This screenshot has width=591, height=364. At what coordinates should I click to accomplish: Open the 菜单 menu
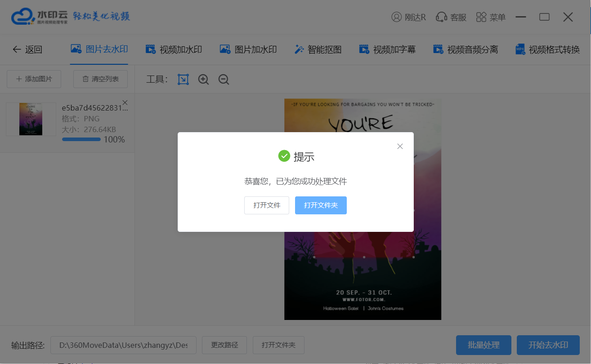[491, 17]
